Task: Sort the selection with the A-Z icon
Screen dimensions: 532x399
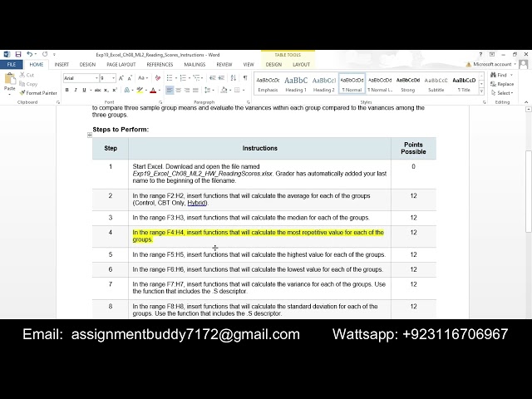Action: [x=234, y=78]
